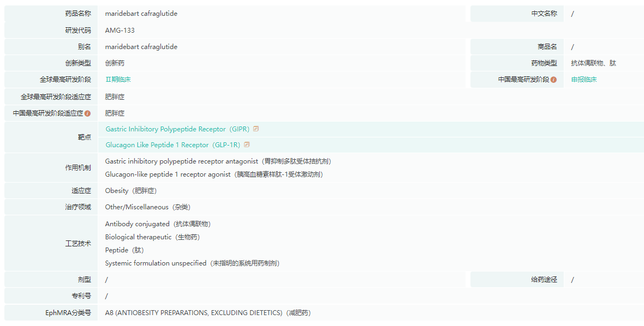Select Biological therapeutic (生物药) technology entry

pyautogui.click(x=152, y=237)
